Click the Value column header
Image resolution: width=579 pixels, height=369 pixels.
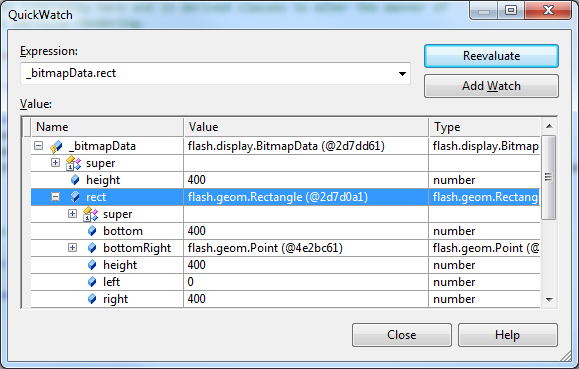[x=306, y=127]
